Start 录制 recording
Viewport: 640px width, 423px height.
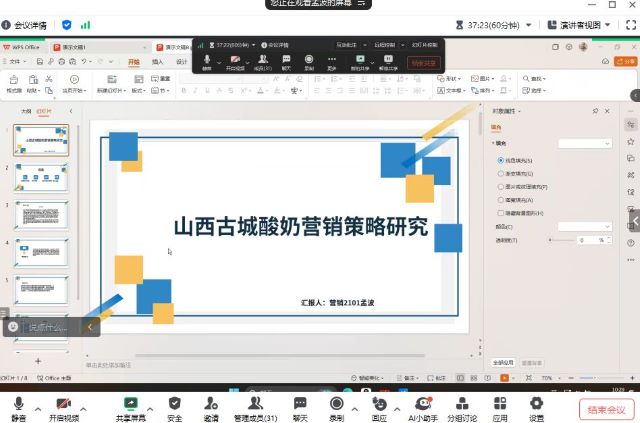point(337,403)
